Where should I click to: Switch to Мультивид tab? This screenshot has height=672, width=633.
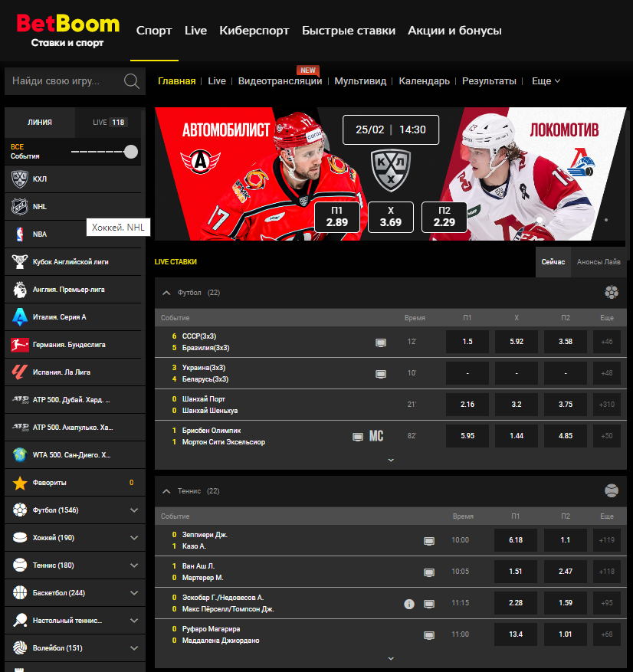[360, 81]
